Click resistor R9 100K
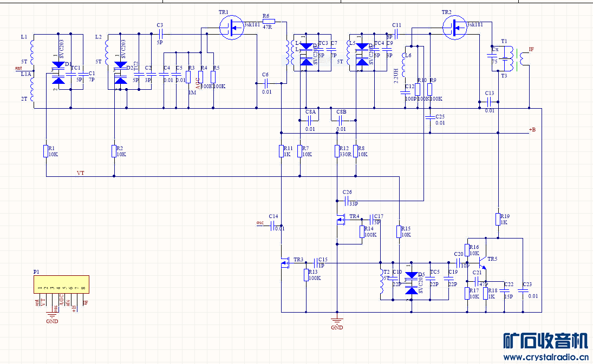 429,89
